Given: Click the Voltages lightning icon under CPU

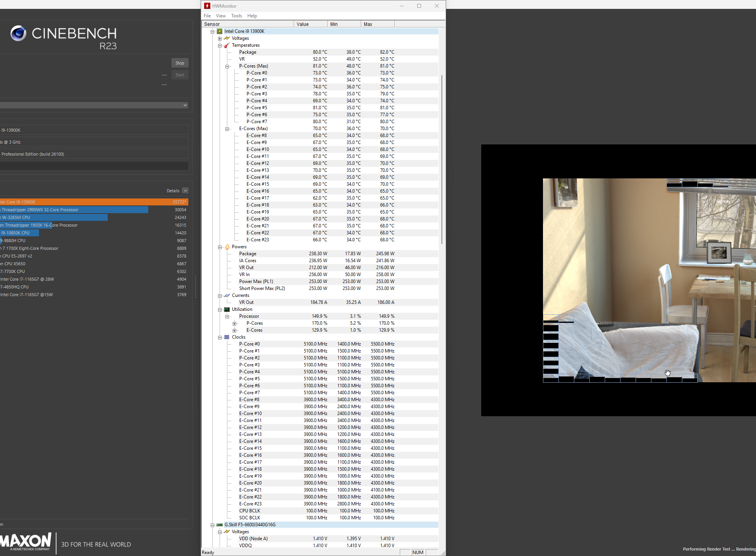Looking at the screenshot, I should pos(227,38).
